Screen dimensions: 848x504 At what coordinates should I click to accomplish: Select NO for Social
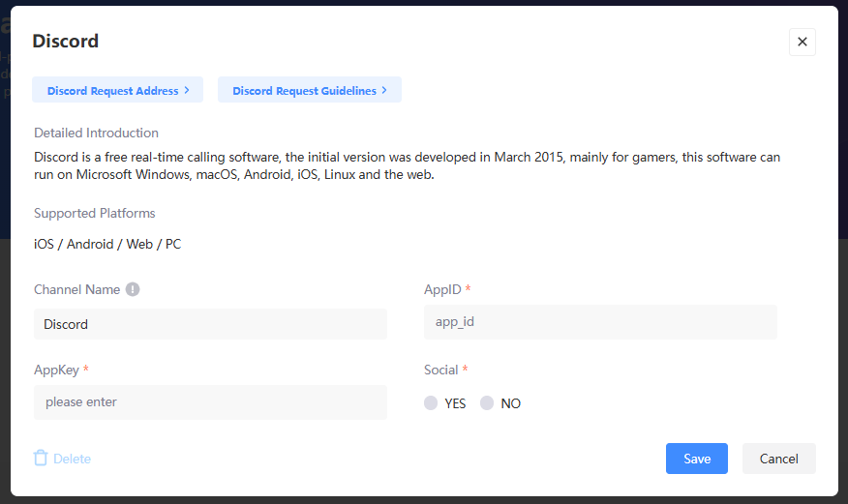pos(487,403)
